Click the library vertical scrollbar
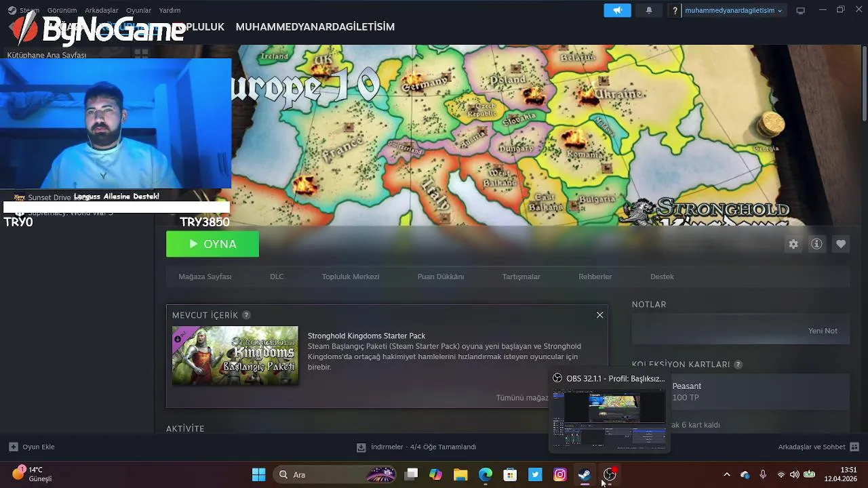The height and width of the screenshot is (488, 868). pos(864,84)
